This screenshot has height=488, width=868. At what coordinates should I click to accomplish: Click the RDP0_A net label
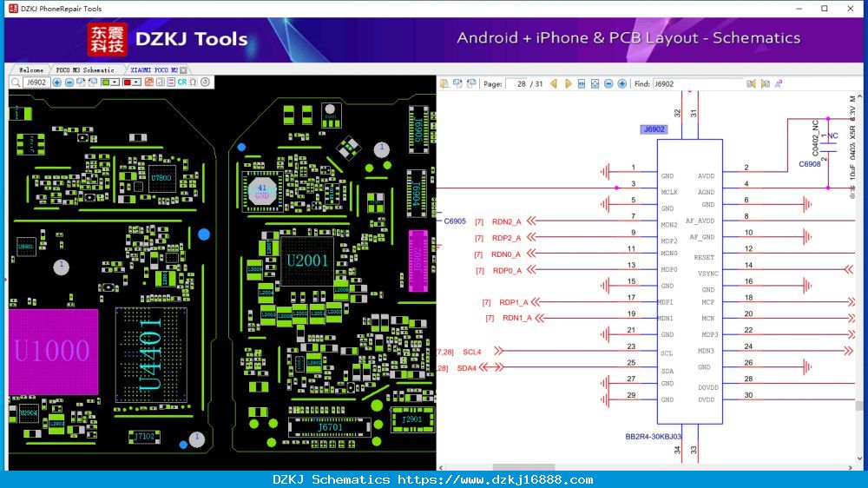click(508, 270)
